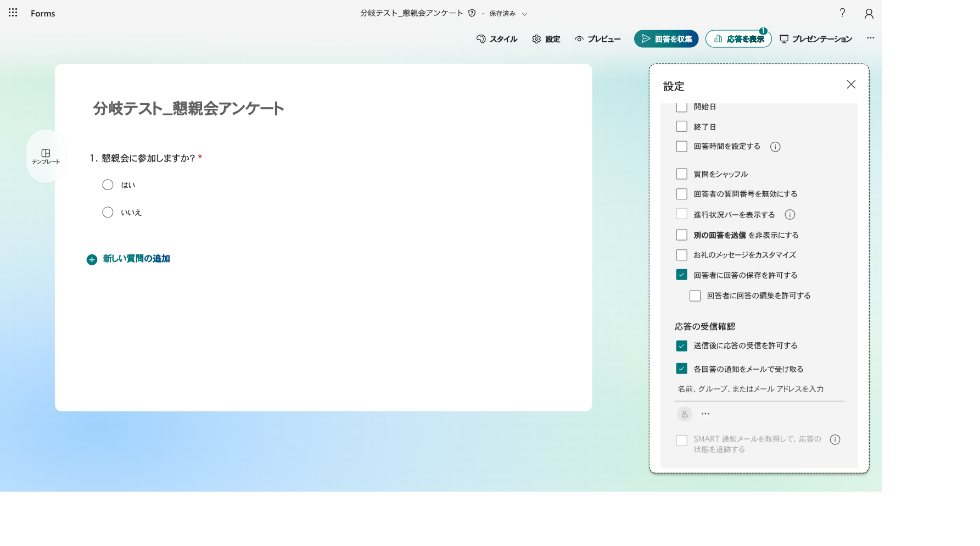
Task: Enable 回答時間を設定する checkbox
Action: pos(681,146)
